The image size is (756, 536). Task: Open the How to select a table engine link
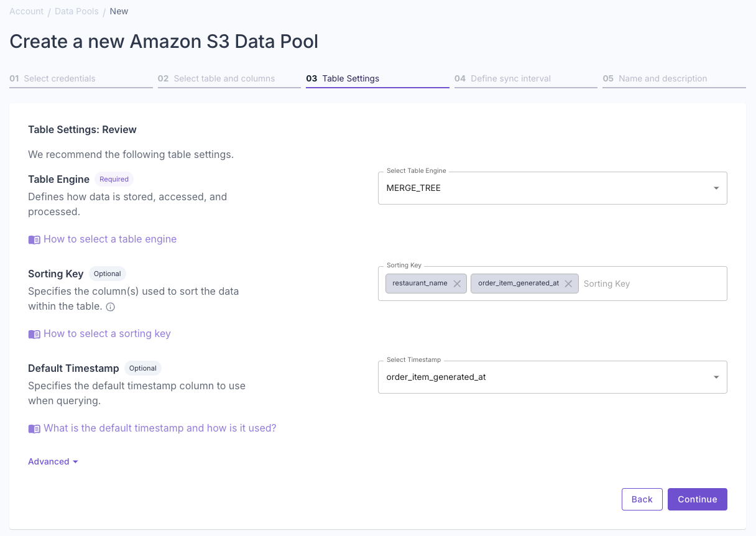[109, 239]
